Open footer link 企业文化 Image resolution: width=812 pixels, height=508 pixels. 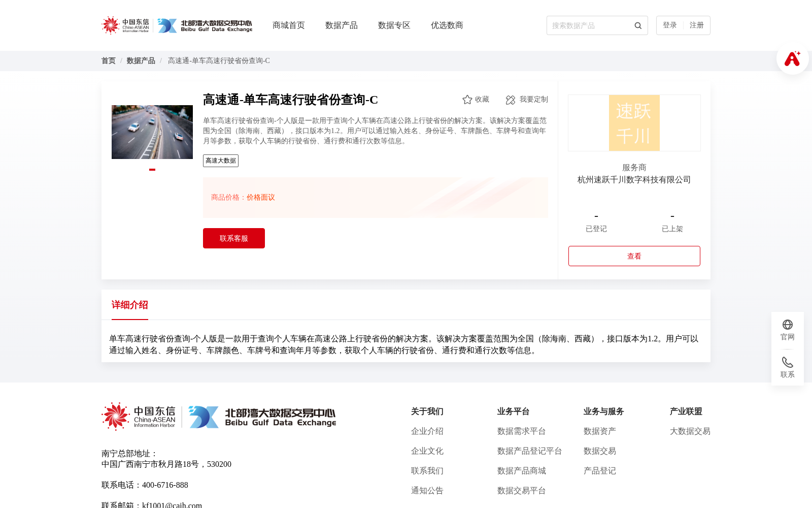click(x=427, y=451)
